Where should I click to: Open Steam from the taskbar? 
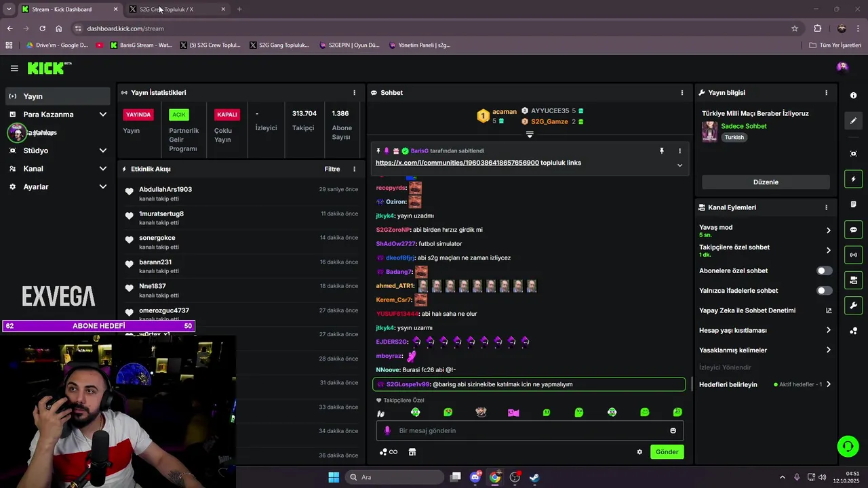534,477
